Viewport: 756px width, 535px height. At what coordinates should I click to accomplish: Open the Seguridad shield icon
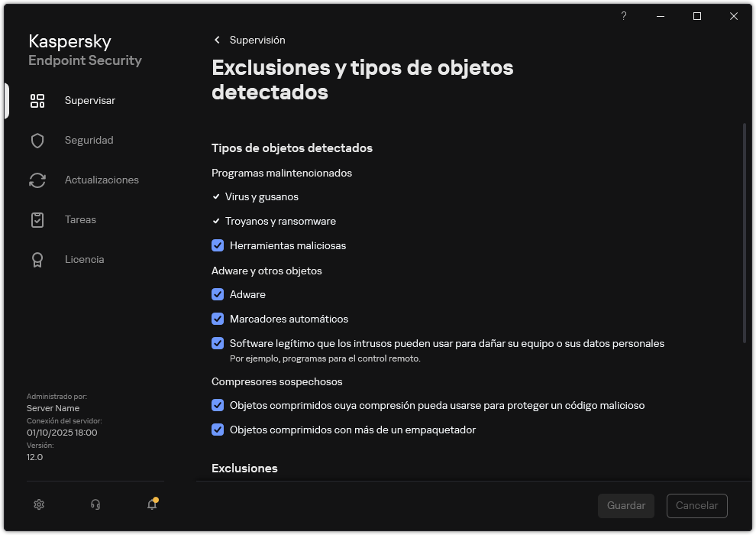coord(37,140)
